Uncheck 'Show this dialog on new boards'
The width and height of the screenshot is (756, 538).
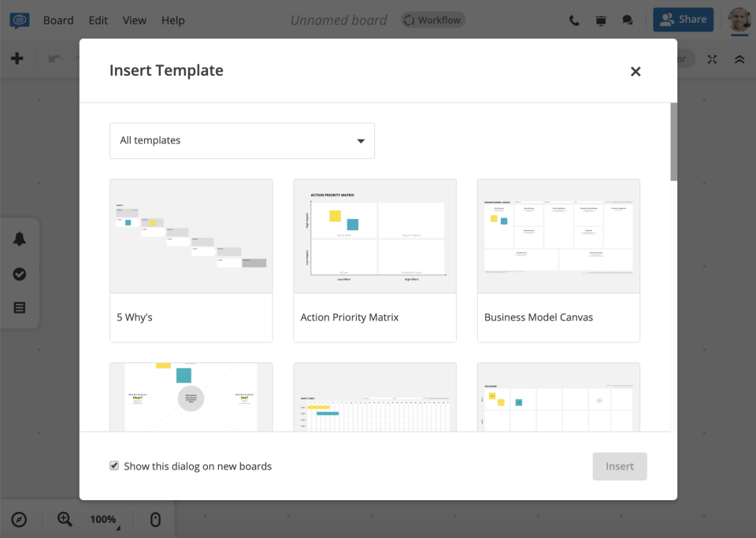pos(116,466)
